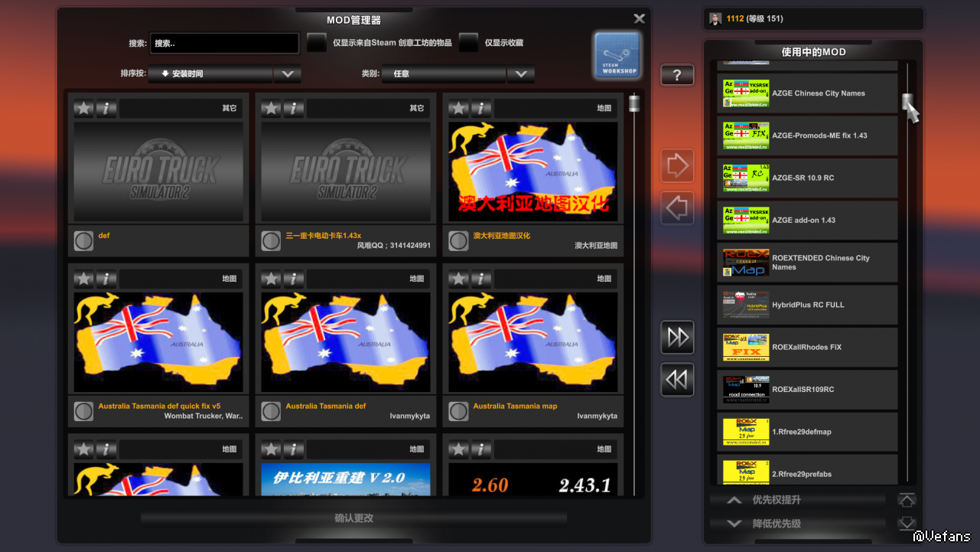The height and width of the screenshot is (552, 980).
Task: Show info for 三一重卡电动卡车1.43x mod
Action: coord(294,109)
